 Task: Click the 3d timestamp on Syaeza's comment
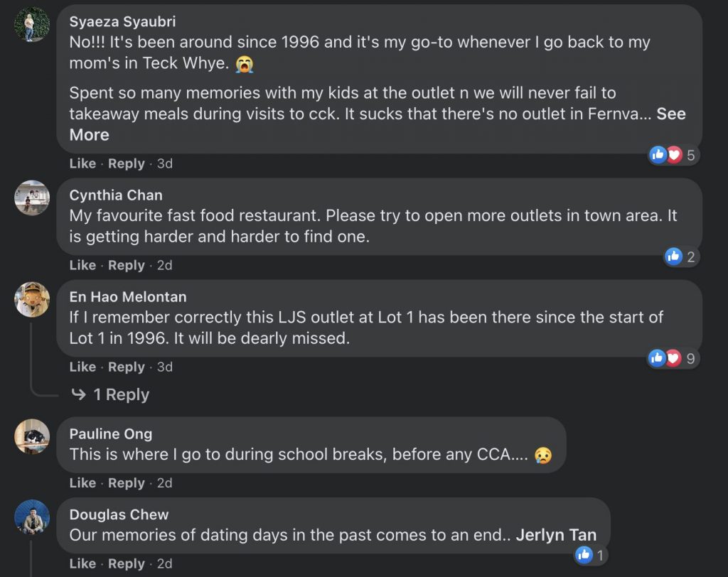[164, 163]
